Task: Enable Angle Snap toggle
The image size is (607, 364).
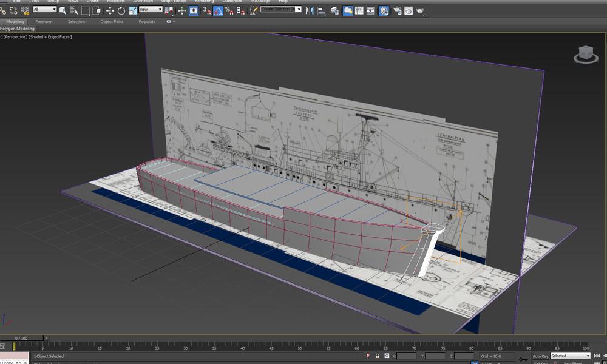Action: (219, 9)
